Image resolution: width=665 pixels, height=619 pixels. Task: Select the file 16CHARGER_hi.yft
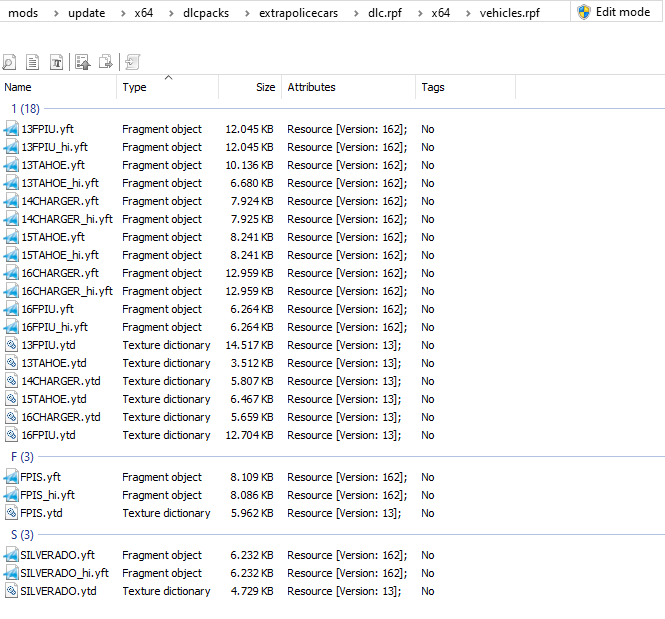pyautogui.click(x=67, y=291)
